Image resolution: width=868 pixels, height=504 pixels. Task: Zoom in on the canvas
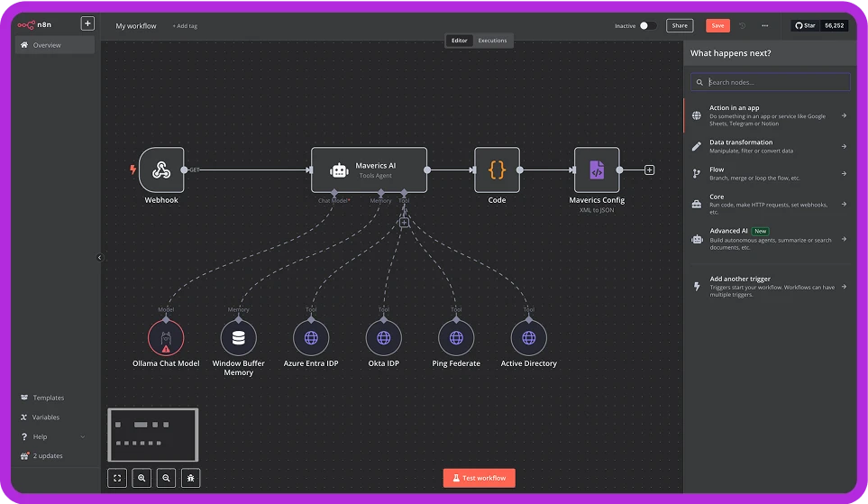coord(142,478)
